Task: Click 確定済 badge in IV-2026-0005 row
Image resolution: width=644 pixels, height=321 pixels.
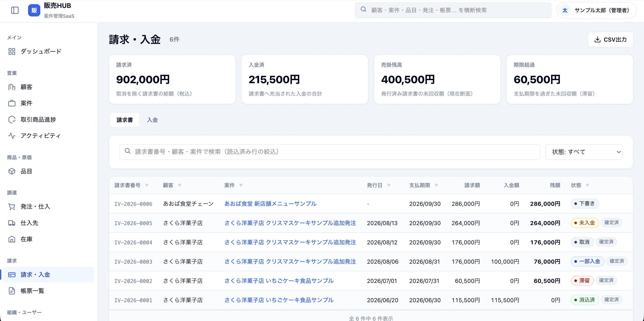Action: (612, 222)
